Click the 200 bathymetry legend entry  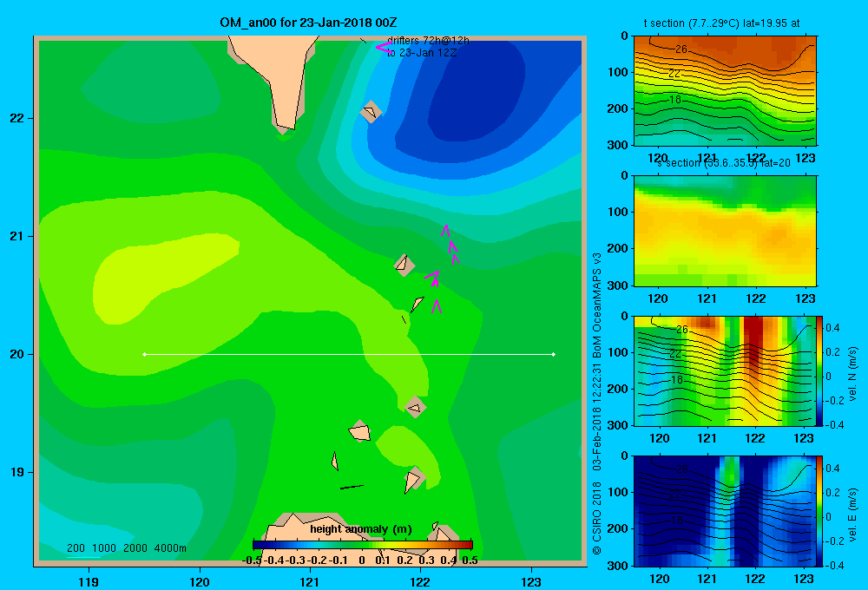tap(76, 548)
